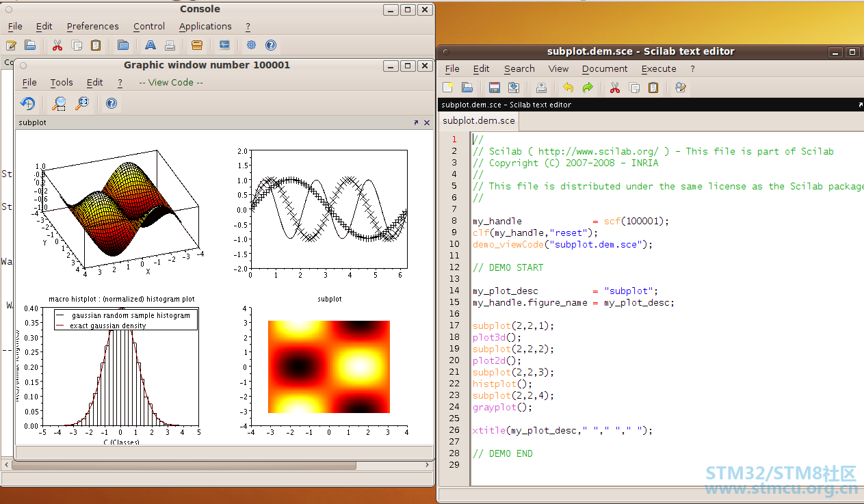Click the help question icon in Console toolbar
864x504 pixels.
click(271, 45)
